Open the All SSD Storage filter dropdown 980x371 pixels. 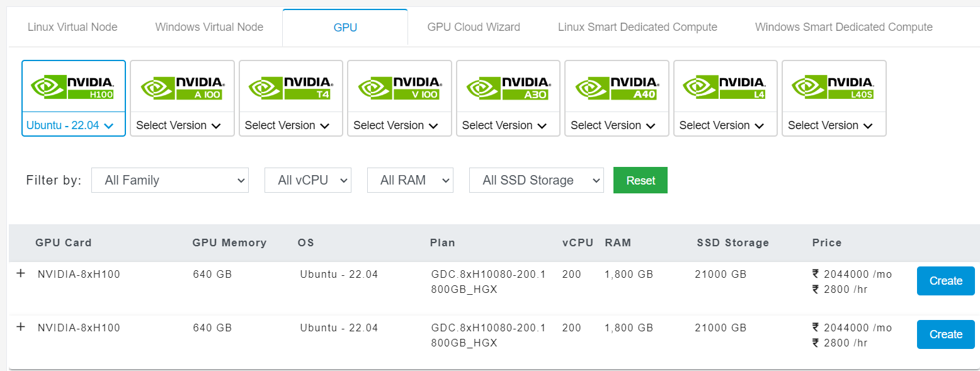click(x=537, y=180)
